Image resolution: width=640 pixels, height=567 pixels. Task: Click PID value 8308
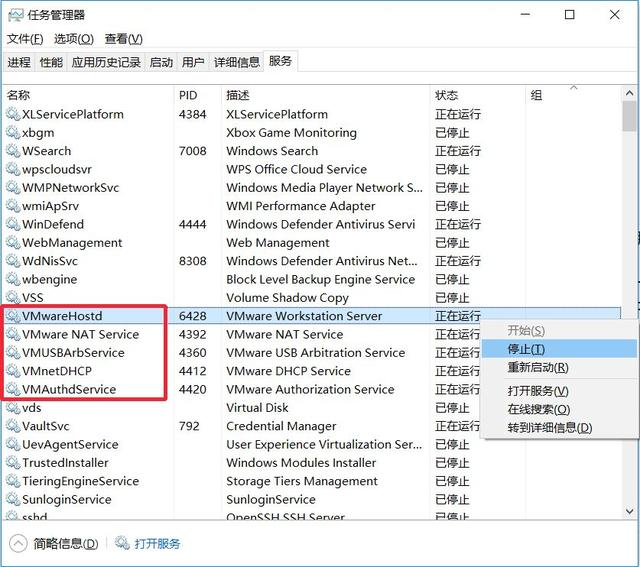192,261
